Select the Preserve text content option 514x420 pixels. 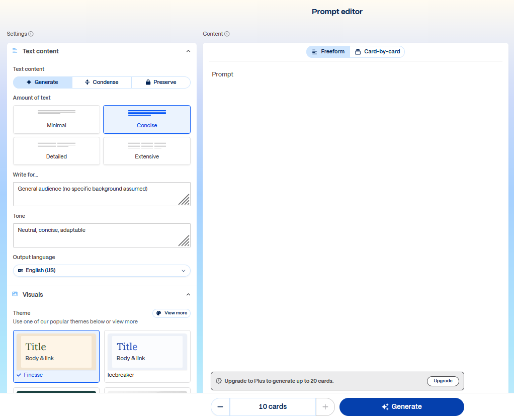[160, 82]
